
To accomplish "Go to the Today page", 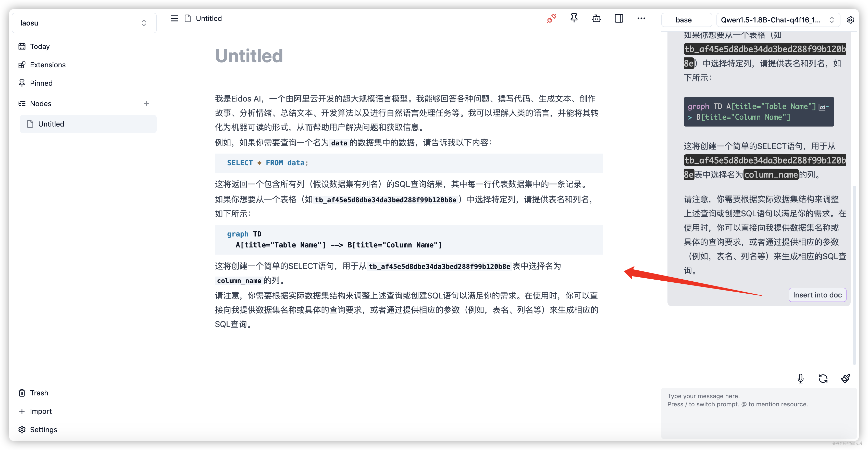I will [x=40, y=46].
